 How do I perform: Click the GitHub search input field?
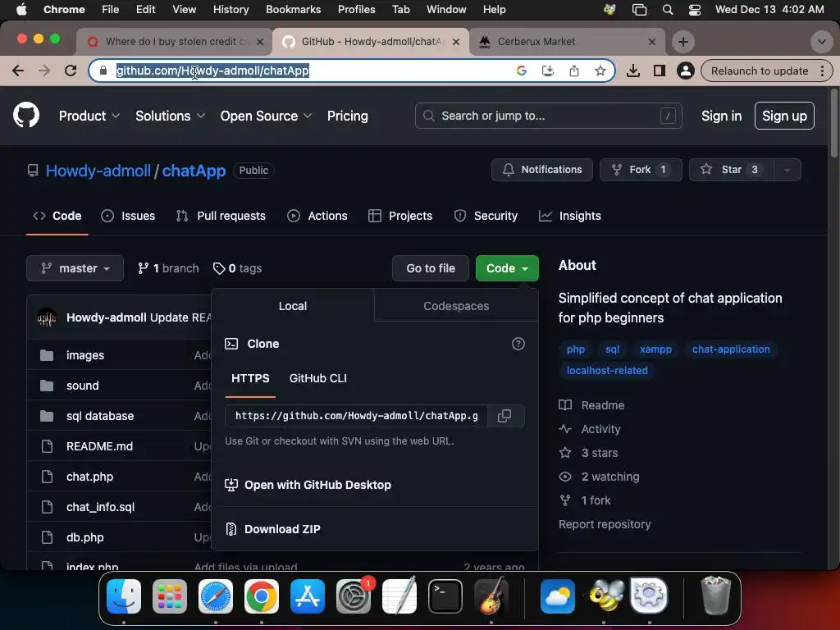(x=548, y=116)
